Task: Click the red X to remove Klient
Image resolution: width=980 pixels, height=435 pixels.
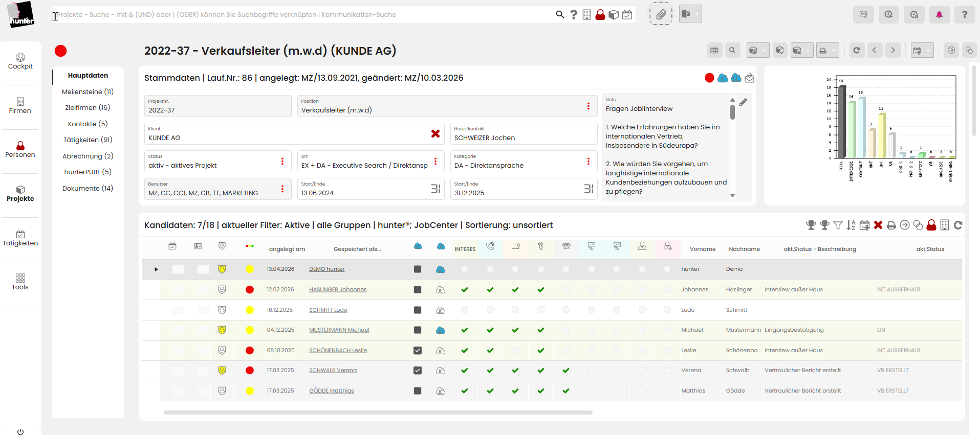Action: point(435,133)
